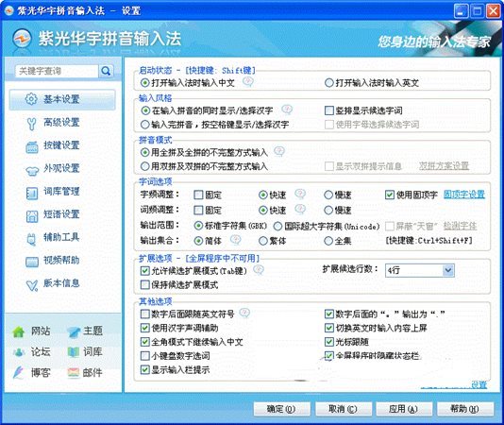The image size is (504, 425).
Task: Click the 取消(C) button
Action: 343,409
